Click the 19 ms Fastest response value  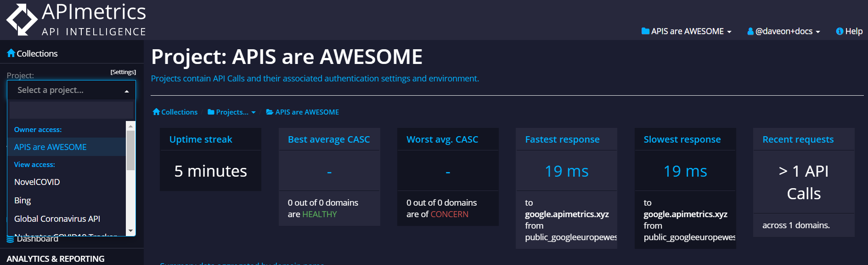[x=566, y=171]
